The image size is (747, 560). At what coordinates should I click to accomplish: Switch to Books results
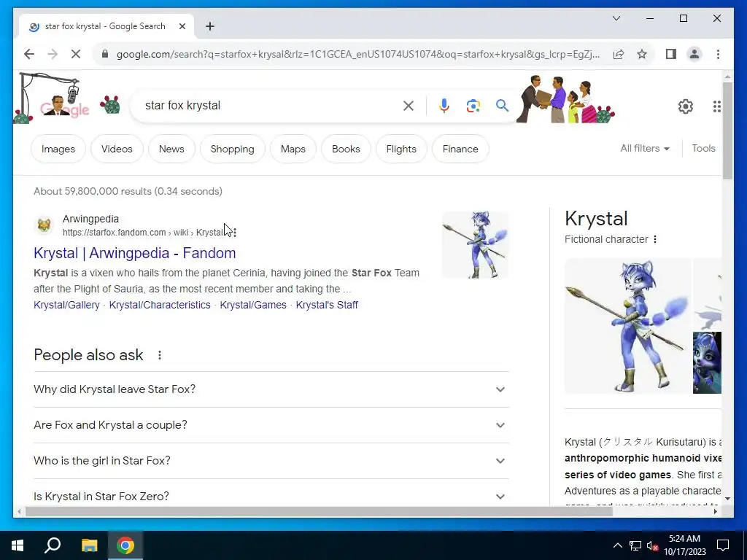(346, 149)
